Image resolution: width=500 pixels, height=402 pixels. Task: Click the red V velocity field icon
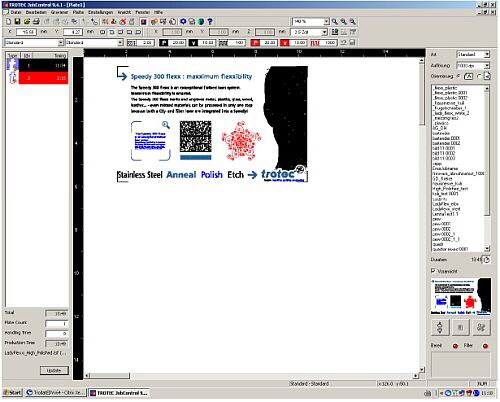[285, 43]
